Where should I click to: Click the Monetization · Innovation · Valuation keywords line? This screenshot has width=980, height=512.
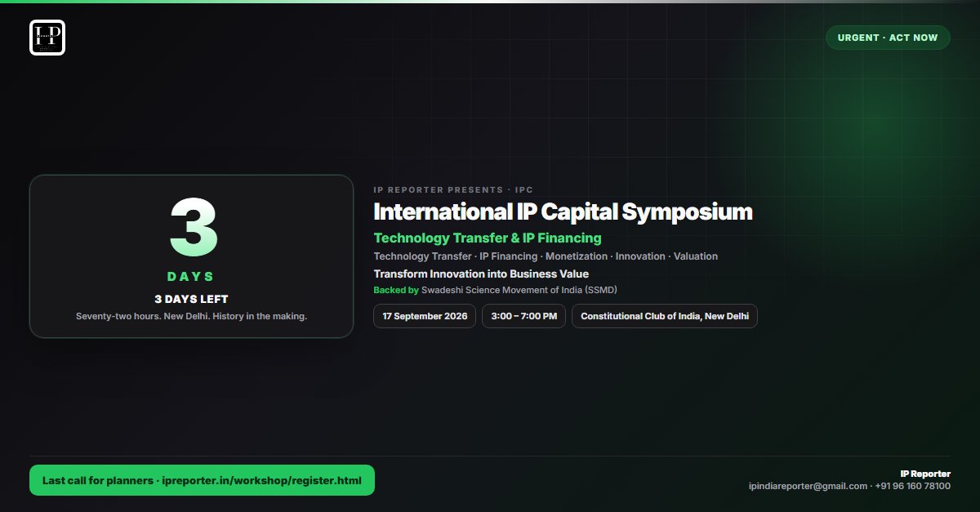pyautogui.click(x=546, y=256)
